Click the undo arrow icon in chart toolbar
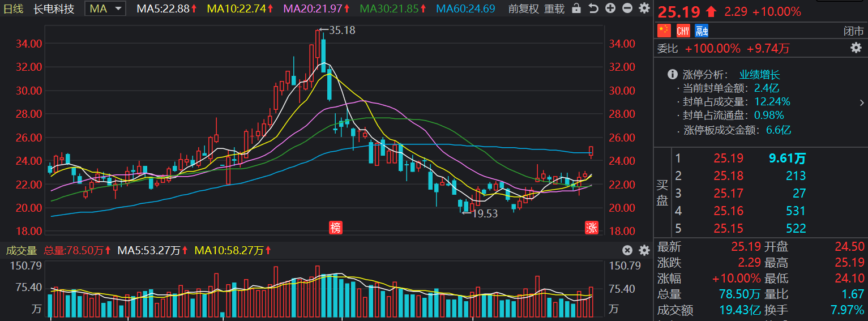 point(593,8)
